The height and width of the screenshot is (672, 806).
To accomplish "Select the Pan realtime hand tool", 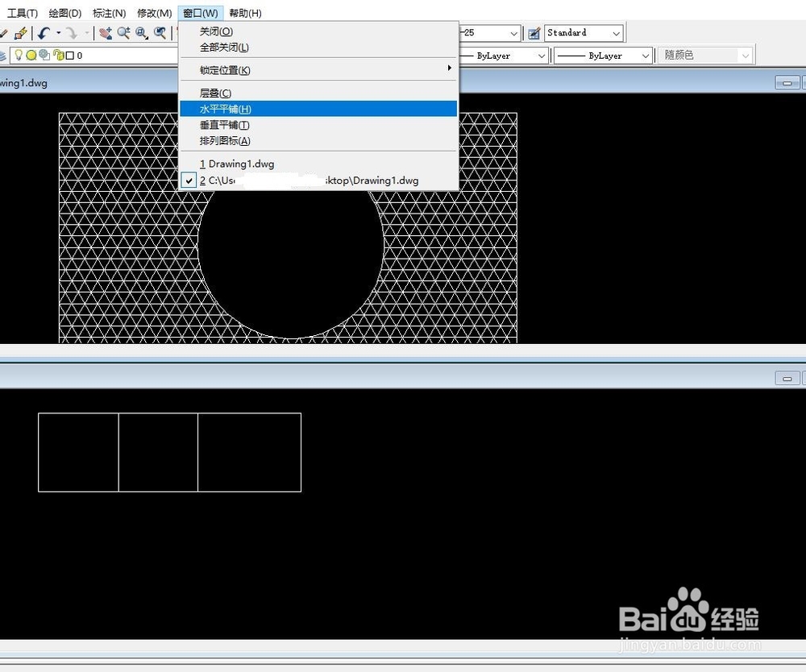I will click(x=106, y=33).
